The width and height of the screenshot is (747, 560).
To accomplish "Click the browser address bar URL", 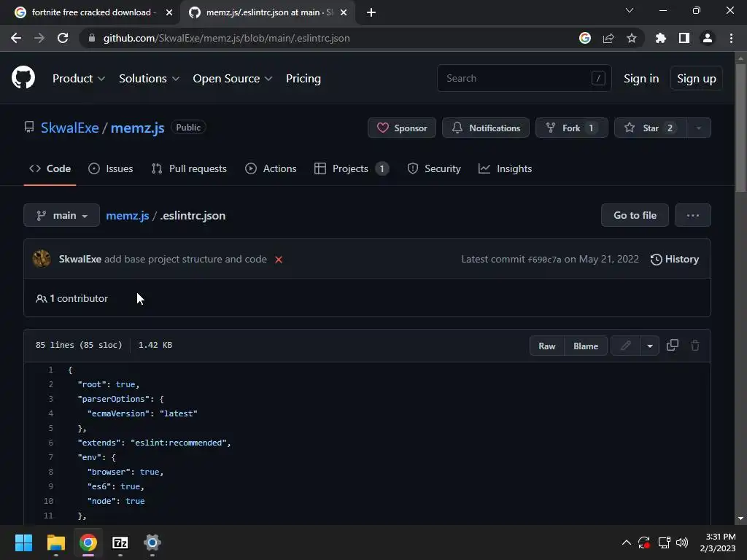I will (226, 38).
